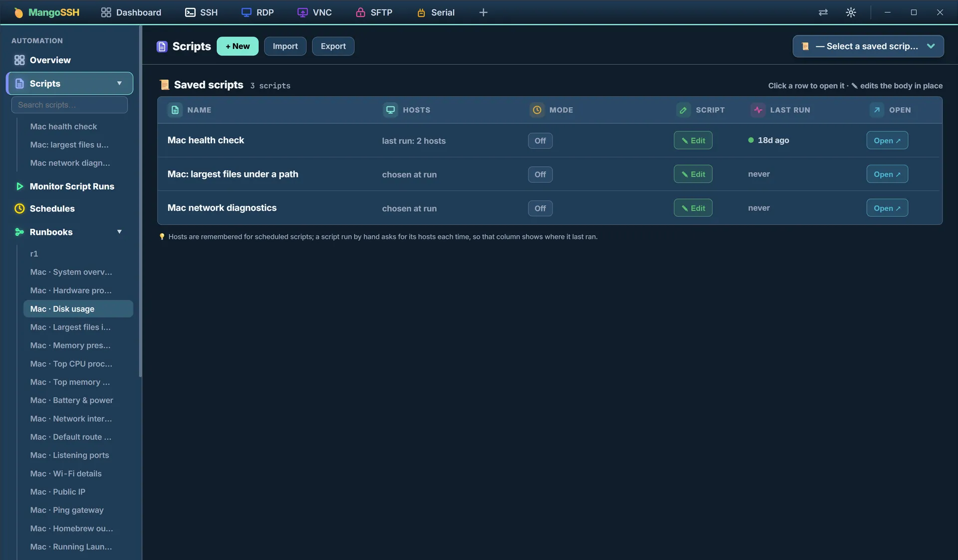Click the Overview grid icon in sidebar
958x560 pixels.
(x=19, y=60)
